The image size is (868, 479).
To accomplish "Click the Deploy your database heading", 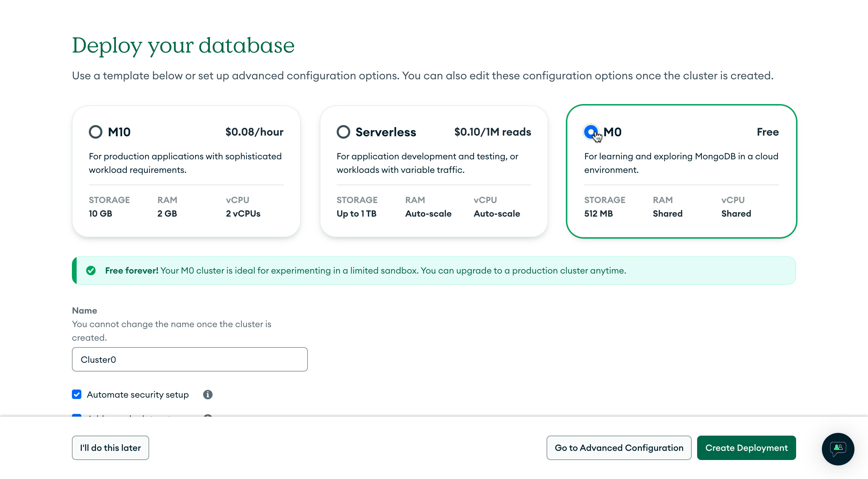I will (x=183, y=45).
